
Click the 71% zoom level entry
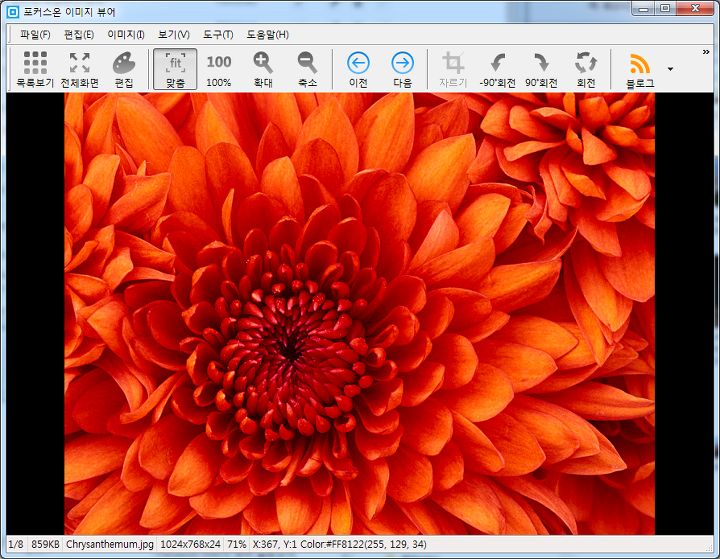[x=237, y=544]
